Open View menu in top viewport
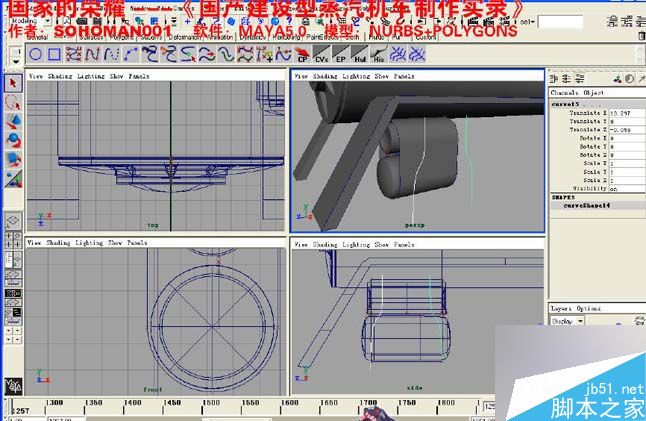Screen dimensions: 646x421 (36, 76)
